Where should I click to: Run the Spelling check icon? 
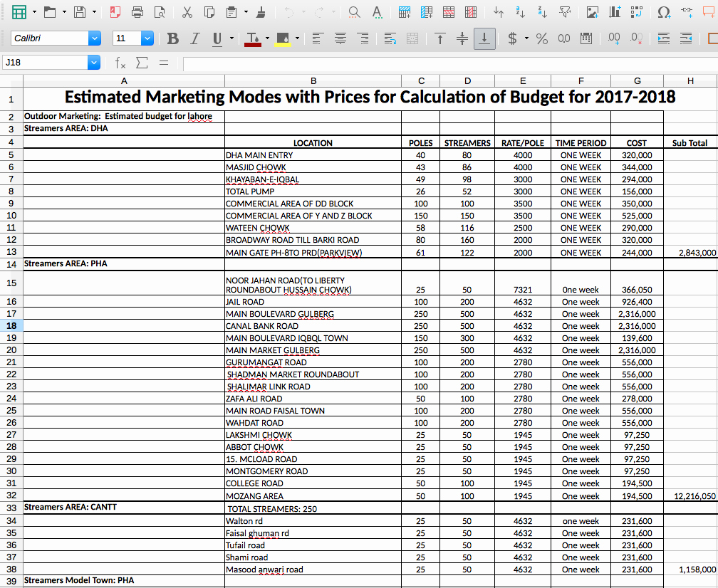tap(377, 12)
